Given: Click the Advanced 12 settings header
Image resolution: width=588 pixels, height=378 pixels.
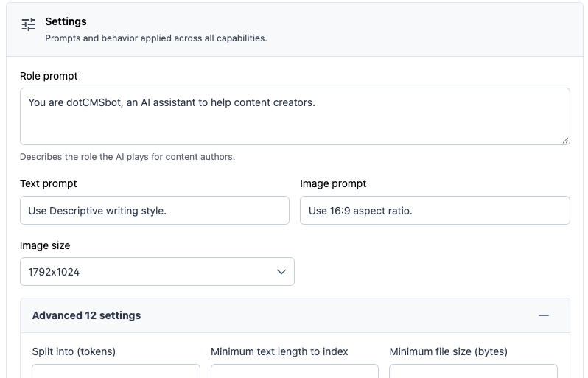Looking at the screenshot, I should point(295,315).
